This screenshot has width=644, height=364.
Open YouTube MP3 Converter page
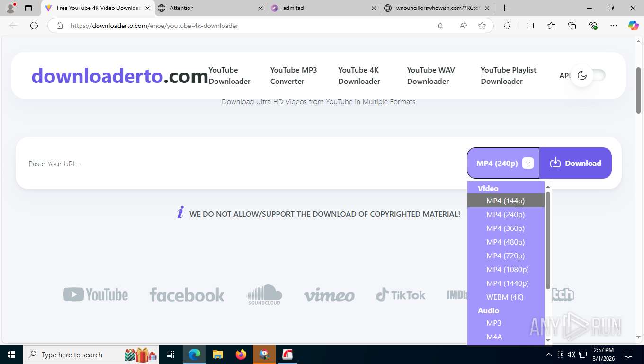coord(294,75)
